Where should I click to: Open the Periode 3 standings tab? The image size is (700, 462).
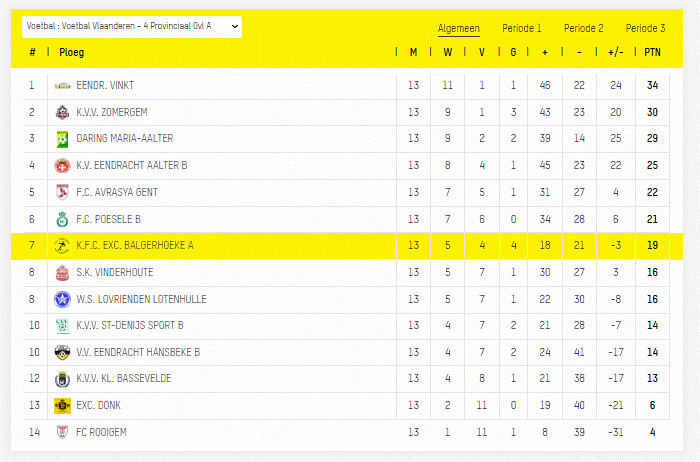[x=646, y=29]
